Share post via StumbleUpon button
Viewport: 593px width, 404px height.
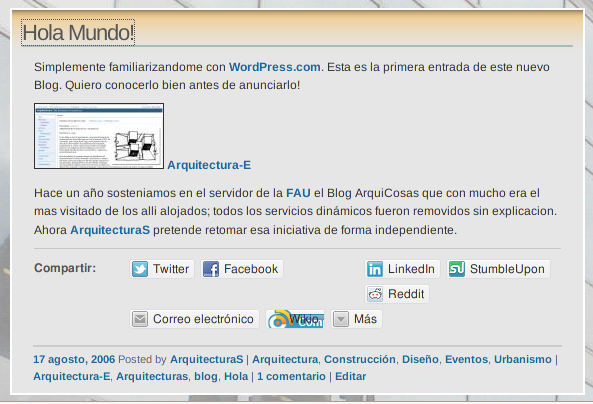pos(498,269)
